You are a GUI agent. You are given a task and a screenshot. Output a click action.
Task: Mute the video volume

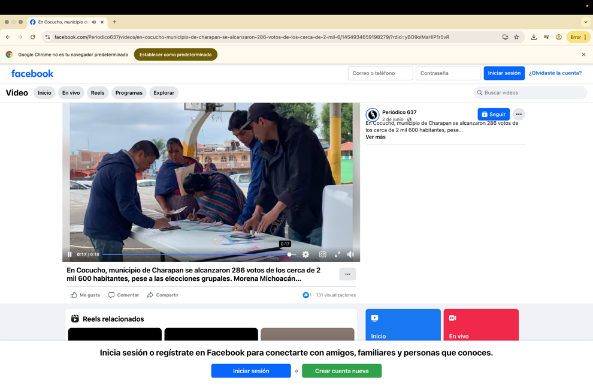[x=351, y=254]
